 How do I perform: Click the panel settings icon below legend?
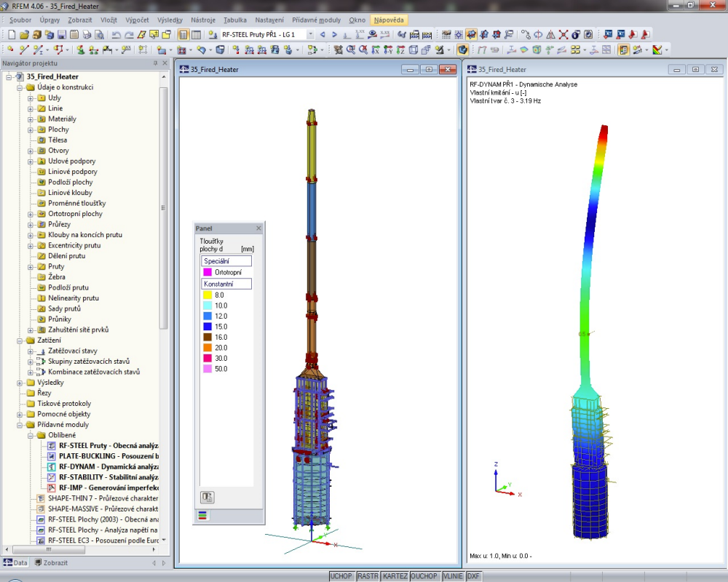pyautogui.click(x=207, y=498)
